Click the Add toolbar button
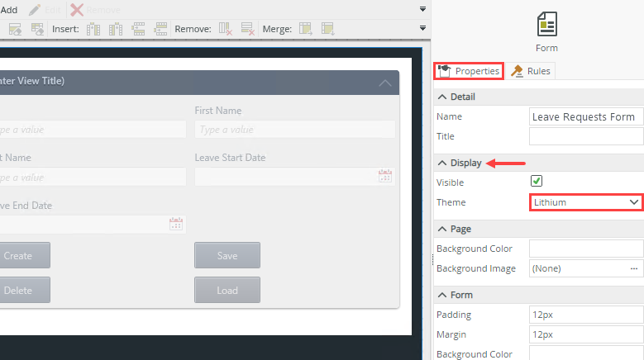The width and height of the screenshot is (644, 360). 8,10
